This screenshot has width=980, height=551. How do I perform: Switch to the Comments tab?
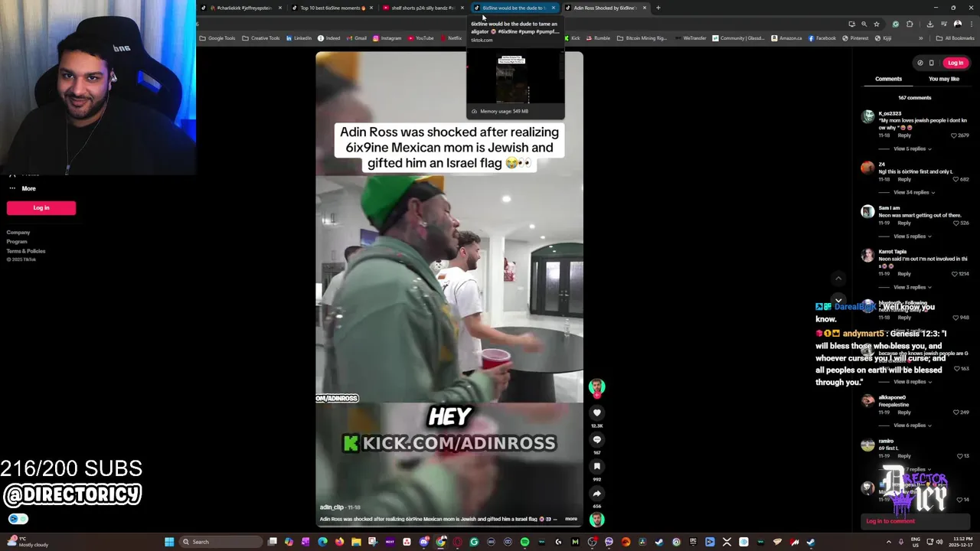click(x=888, y=79)
